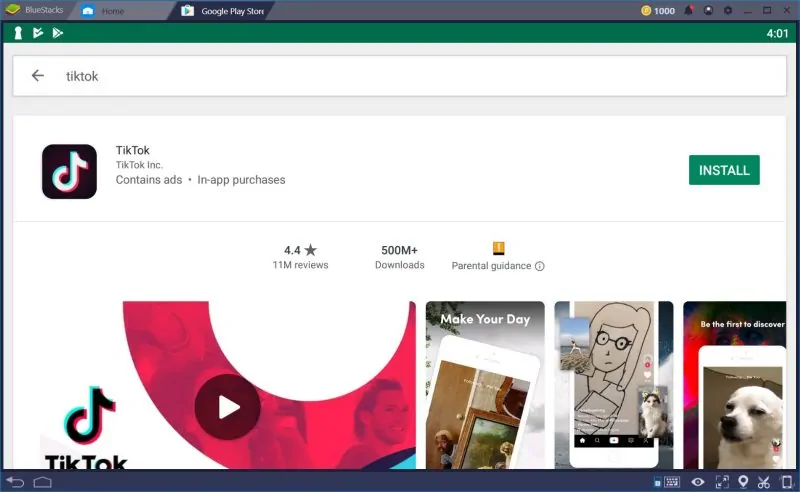Click the keyhole icon in green status bar
Image resolution: width=800 pixels, height=492 pixels.
[18, 33]
